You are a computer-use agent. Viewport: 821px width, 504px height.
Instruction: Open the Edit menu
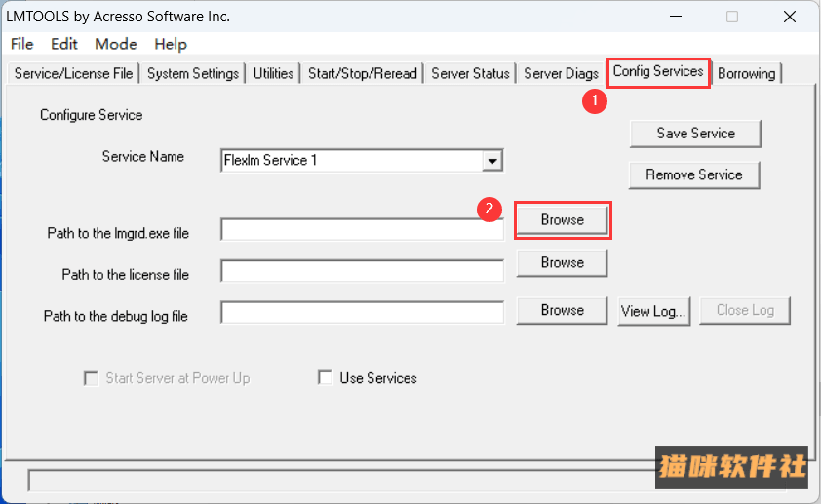(x=64, y=44)
